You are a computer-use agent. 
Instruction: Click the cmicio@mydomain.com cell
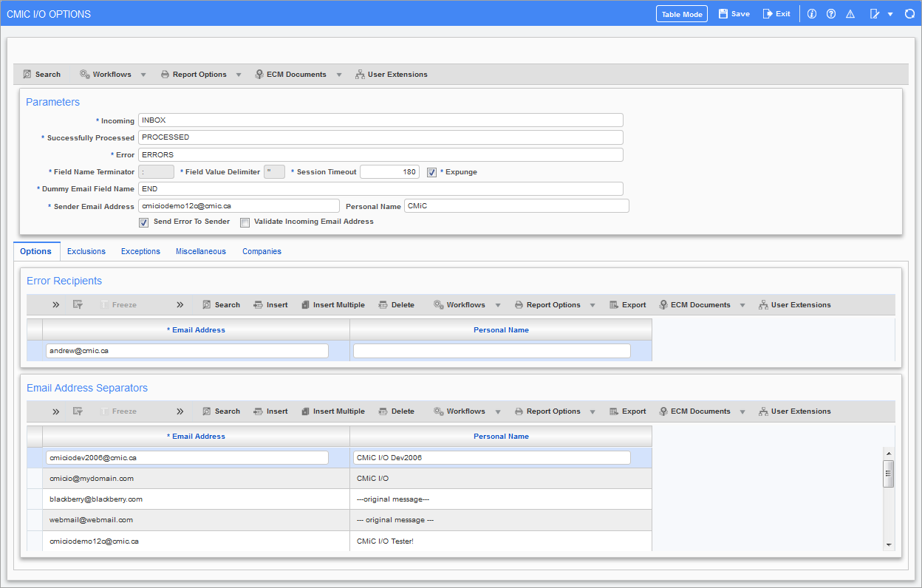coord(196,479)
